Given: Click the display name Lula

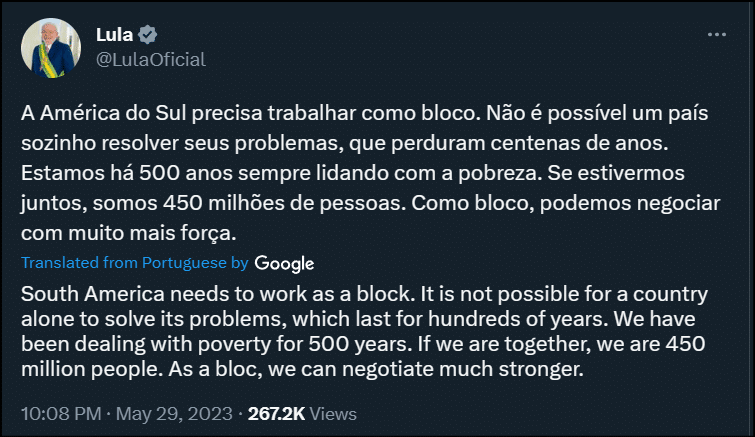Looking at the screenshot, I should 114,34.
